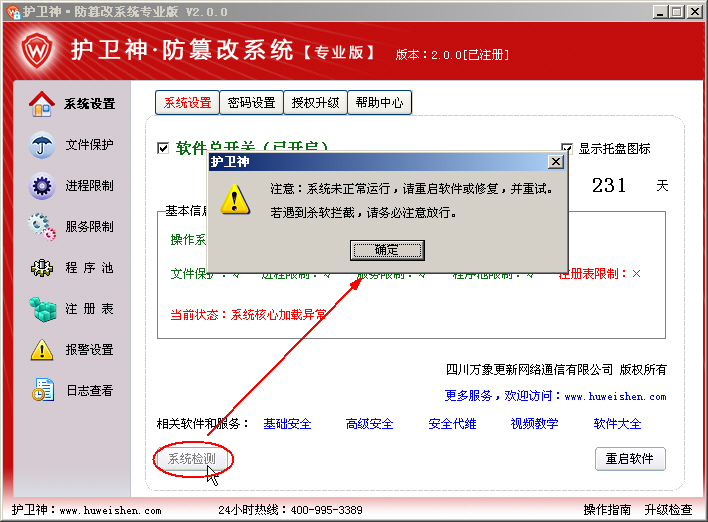
Task: Close the main 护卫神 window
Action: coord(694,11)
